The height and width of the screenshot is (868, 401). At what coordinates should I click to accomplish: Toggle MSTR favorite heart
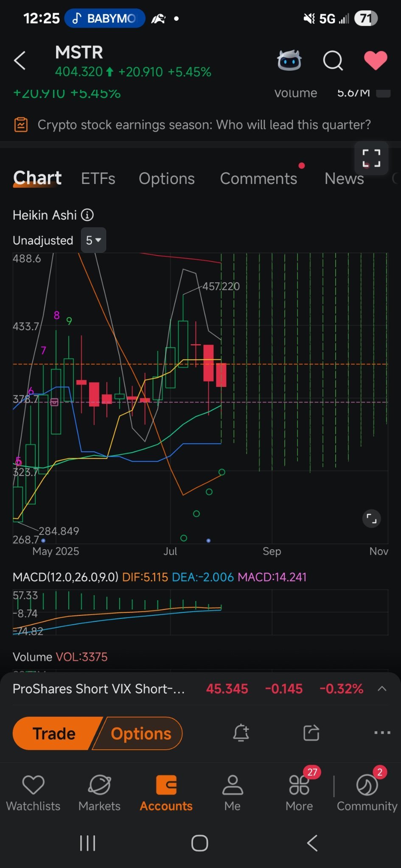click(x=376, y=60)
